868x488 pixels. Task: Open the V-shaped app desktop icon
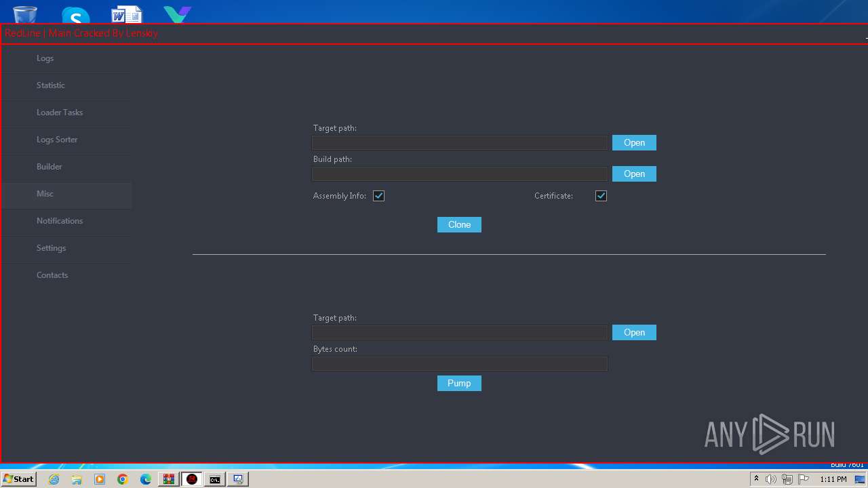(178, 14)
